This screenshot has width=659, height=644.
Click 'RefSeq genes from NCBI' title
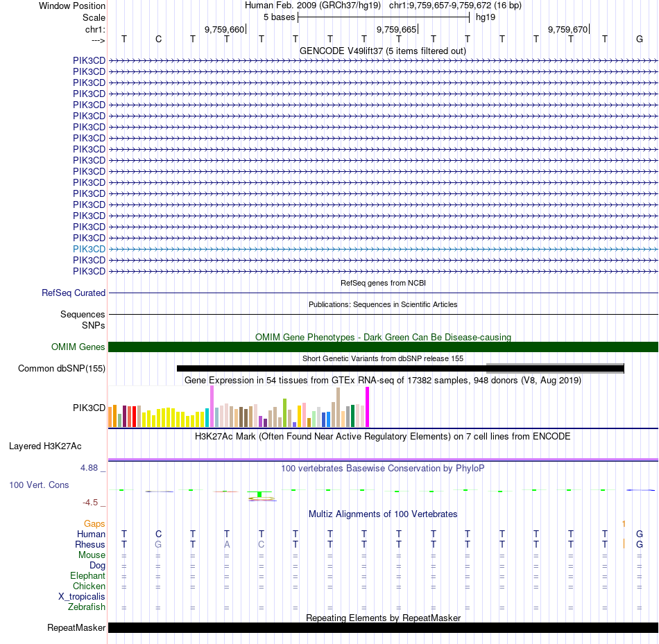coord(384,283)
